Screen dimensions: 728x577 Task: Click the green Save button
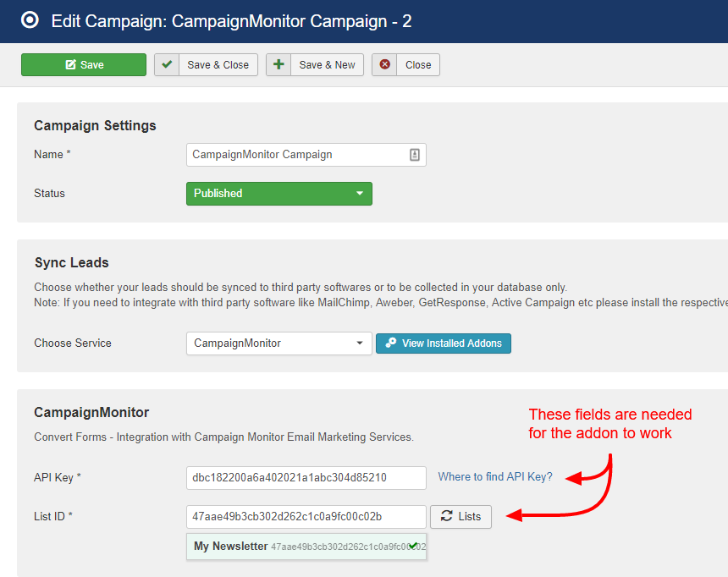coord(84,64)
